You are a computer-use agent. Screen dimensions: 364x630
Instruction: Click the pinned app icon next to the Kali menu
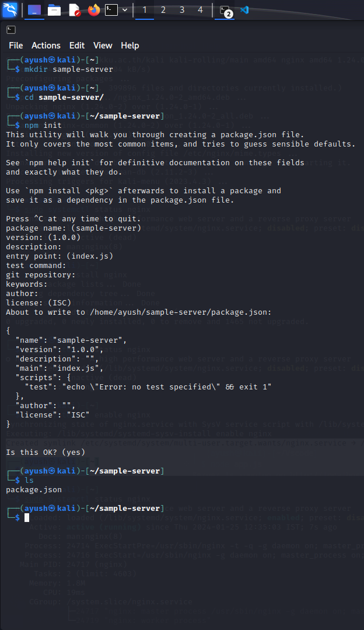coord(33,9)
